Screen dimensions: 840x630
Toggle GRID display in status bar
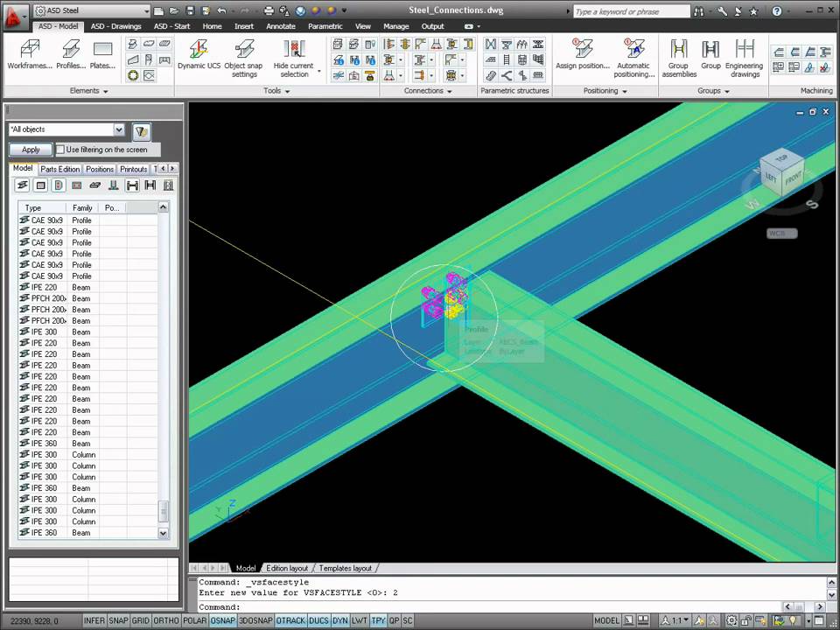pos(140,620)
